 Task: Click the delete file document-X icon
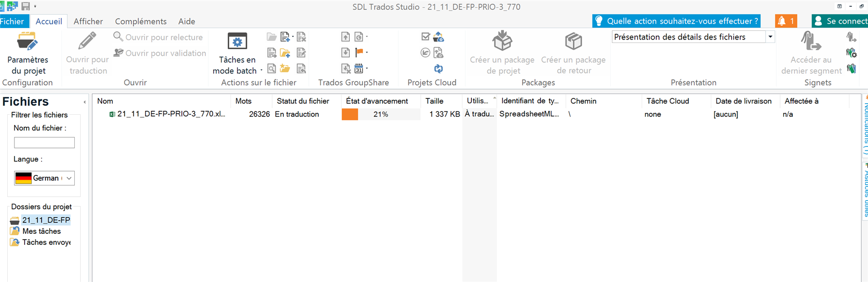[x=302, y=37]
